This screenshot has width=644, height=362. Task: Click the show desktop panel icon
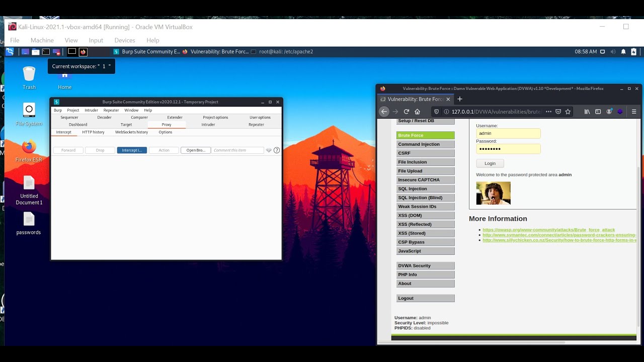pyautogui.click(x=25, y=52)
